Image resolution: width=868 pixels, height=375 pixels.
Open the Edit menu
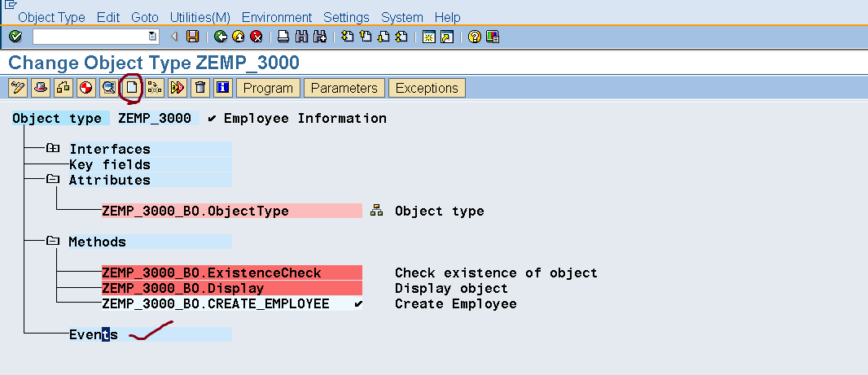[108, 17]
